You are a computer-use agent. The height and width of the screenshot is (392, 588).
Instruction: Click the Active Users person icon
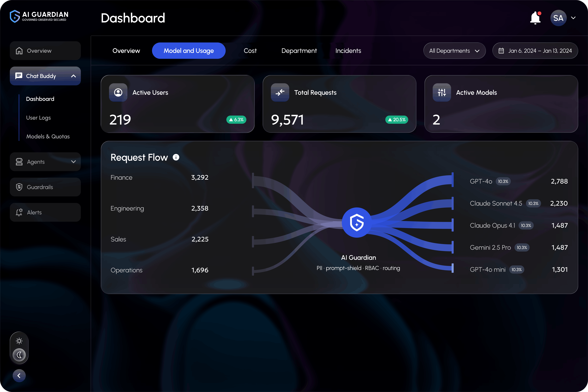tap(118, 92)
